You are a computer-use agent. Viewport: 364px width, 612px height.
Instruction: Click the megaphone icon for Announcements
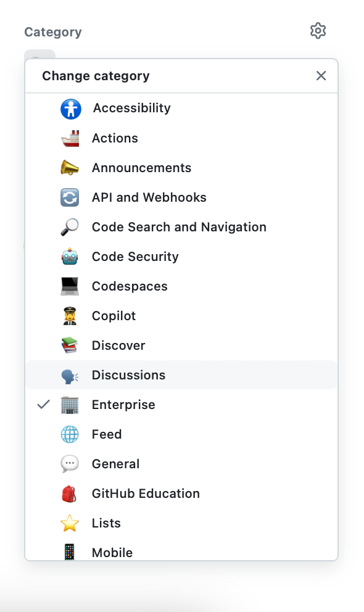tap(70, 167)
